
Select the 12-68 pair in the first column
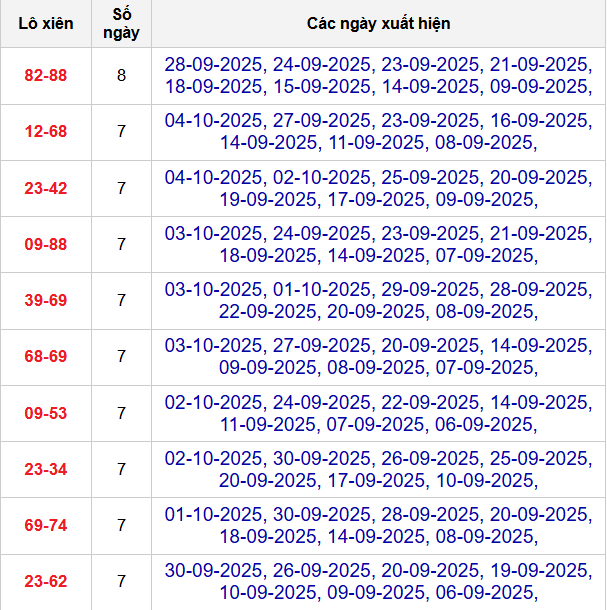click(x=44, y=132)
